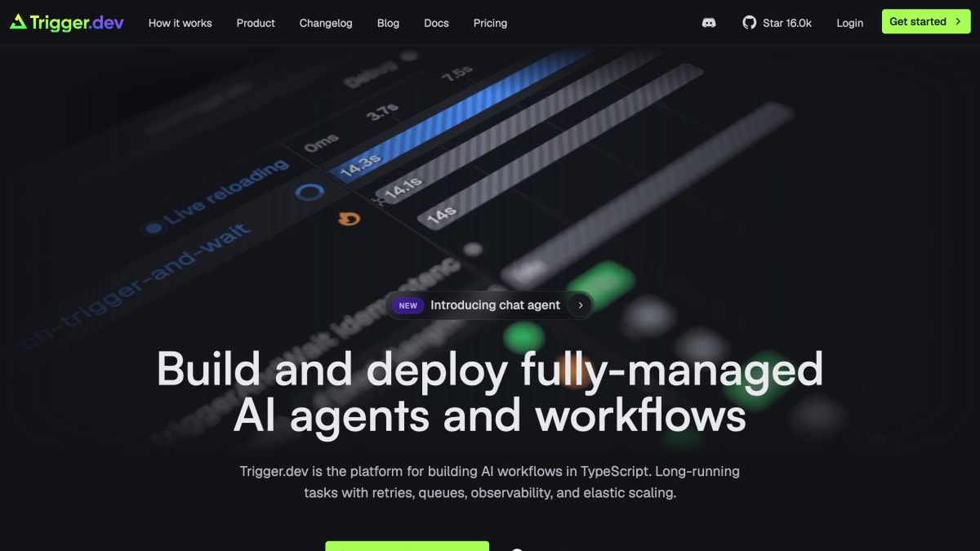Click the arrow beside Introducing chat agent
The image size is (980, 551).
click(x=580, y=305)
